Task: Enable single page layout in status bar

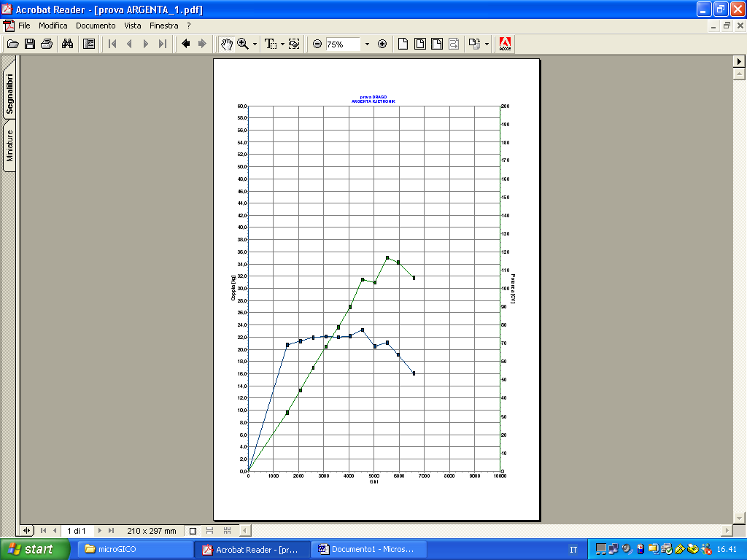Action: coord(193,531)
